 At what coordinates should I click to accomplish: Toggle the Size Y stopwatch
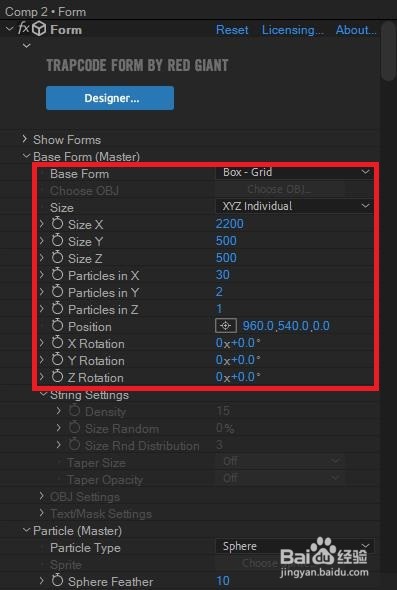pyautogui.click(x=57, y=241)
